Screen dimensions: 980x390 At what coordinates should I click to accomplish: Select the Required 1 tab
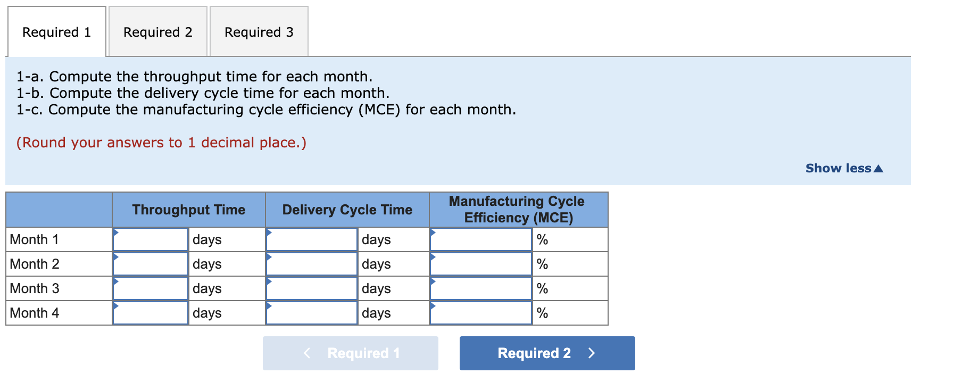[56, 32]
